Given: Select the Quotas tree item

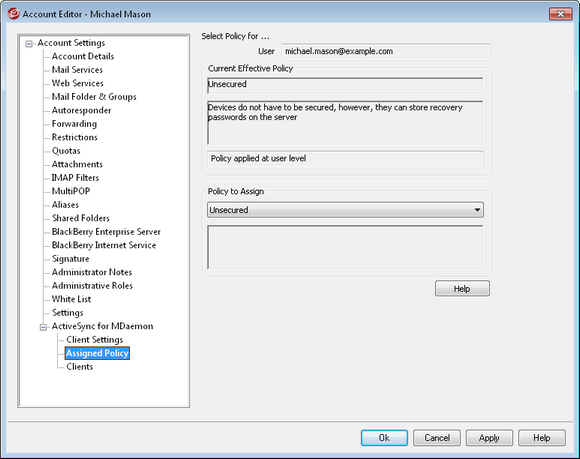Looking at the screenshot, I should 66,151.
